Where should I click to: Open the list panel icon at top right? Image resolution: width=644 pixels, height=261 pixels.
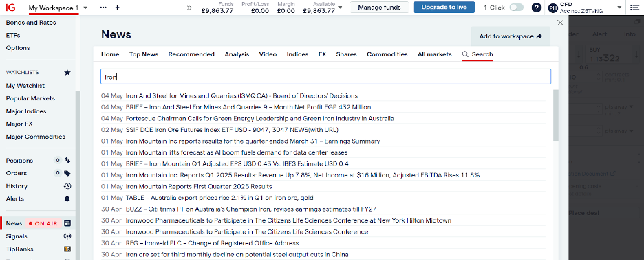pyautogui.click(x=634, y=8)
